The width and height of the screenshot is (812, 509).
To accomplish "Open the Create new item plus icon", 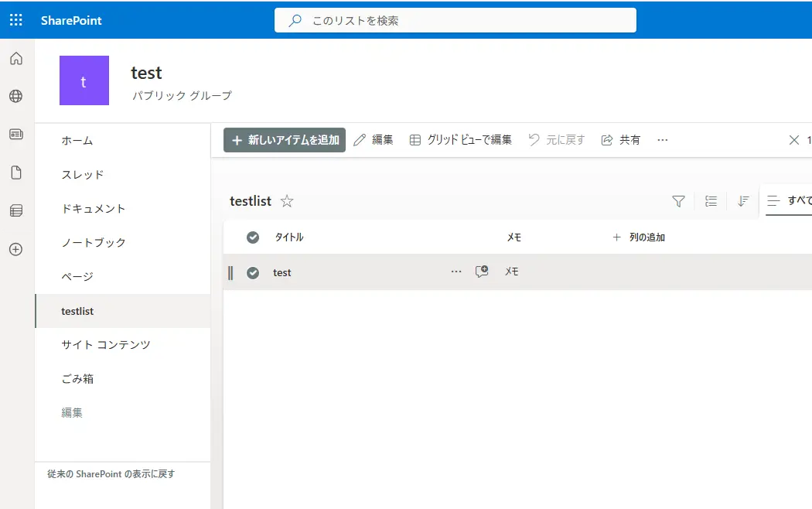I will click(15, 249).
